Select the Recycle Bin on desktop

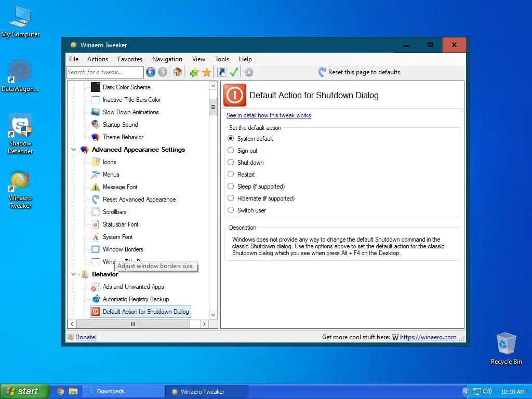(x=506, y=349)
